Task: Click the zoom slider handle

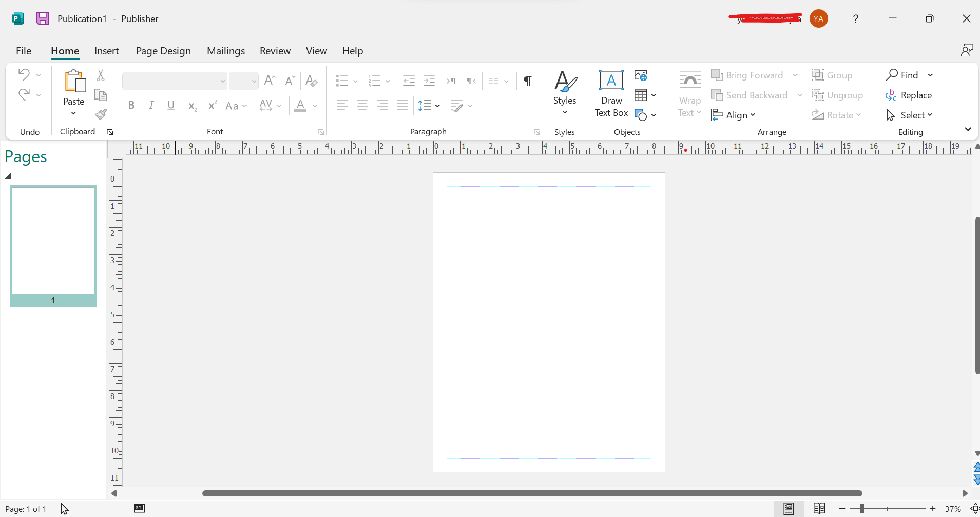Action: [862, 508]
